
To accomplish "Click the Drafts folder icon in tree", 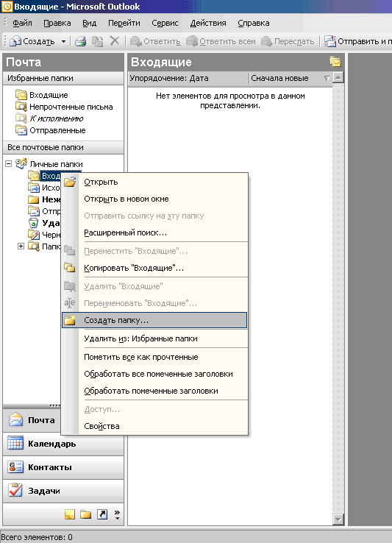I will click(34, 235).
